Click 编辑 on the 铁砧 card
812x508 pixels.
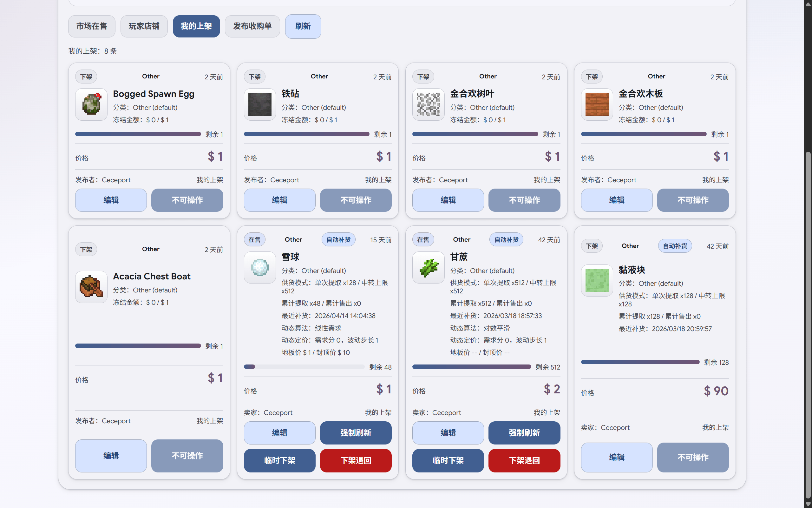point(279,200)
